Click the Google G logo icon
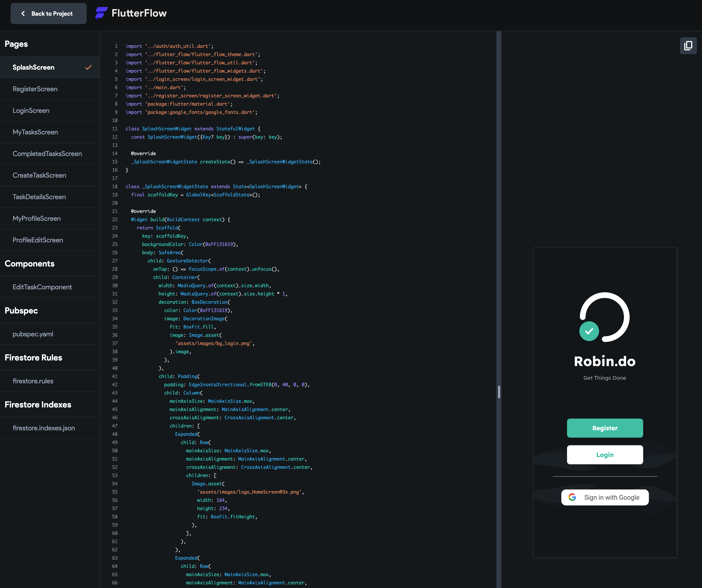The image size is (702, 588). 572,497
